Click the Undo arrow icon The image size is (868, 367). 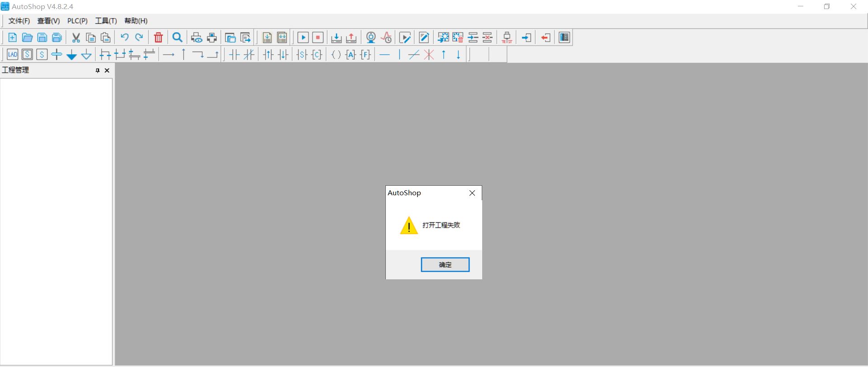[x=124, y=38]
